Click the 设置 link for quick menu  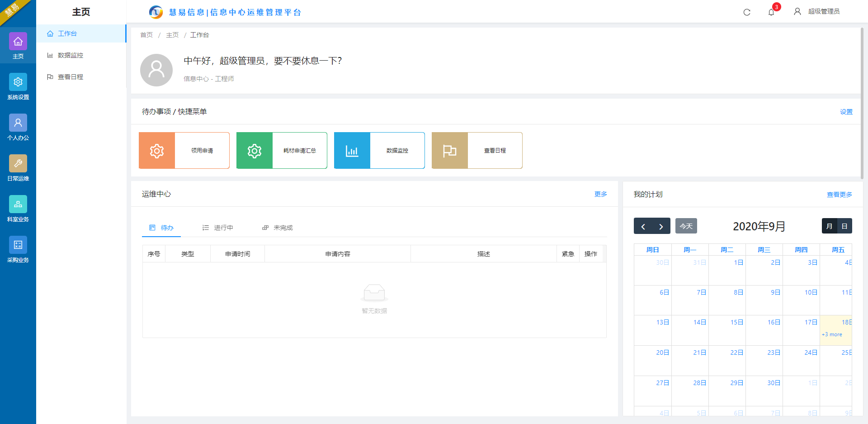pos(846,112)
